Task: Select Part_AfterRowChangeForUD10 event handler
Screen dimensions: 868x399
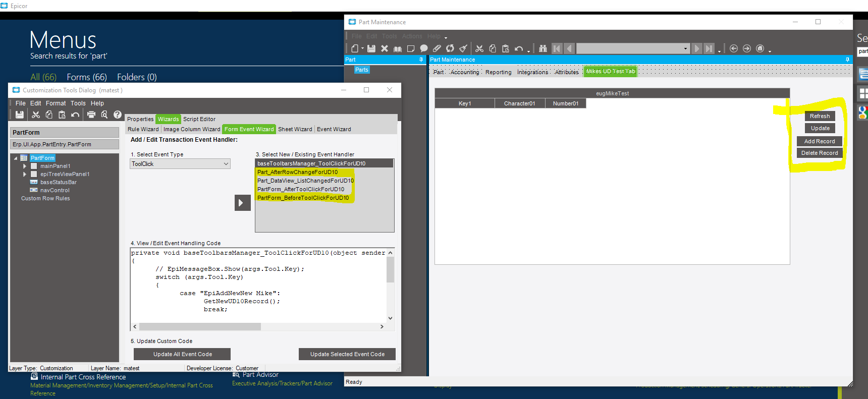Action: coord(298,172)
